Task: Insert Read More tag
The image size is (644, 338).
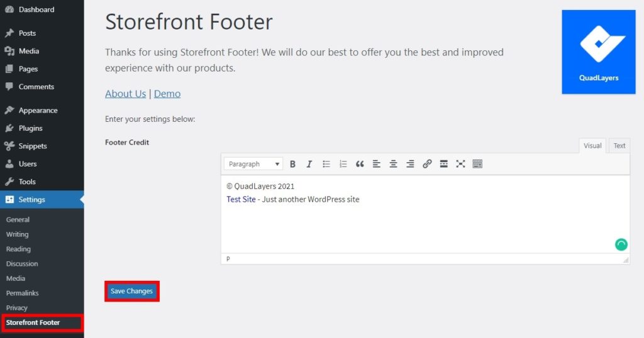Action: [x=443, y=164]
